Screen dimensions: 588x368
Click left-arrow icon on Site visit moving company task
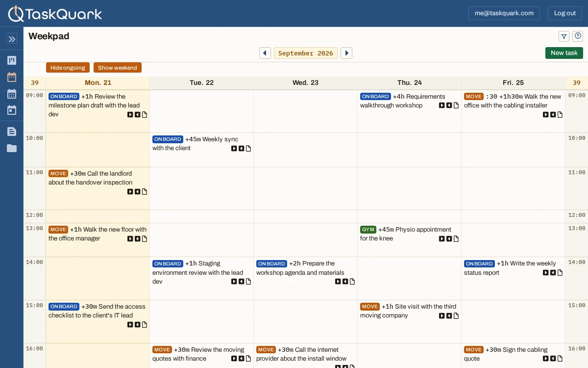point(449,316)
